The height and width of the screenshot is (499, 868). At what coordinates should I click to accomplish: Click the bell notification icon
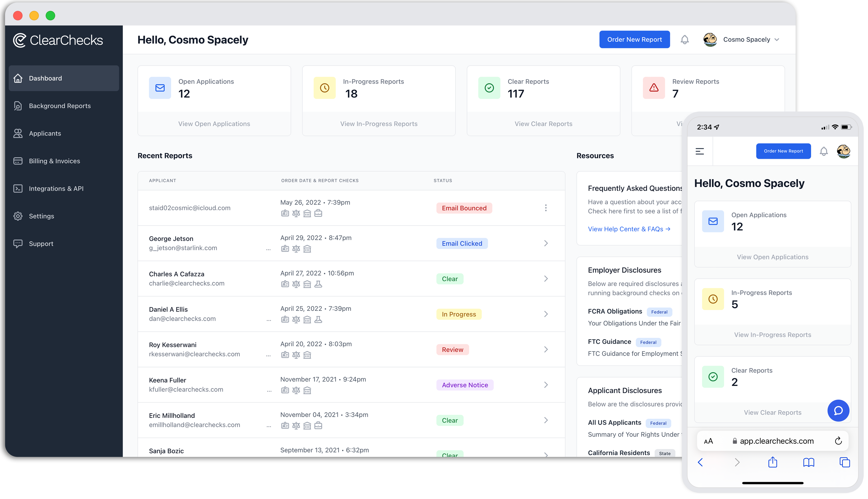685,39
